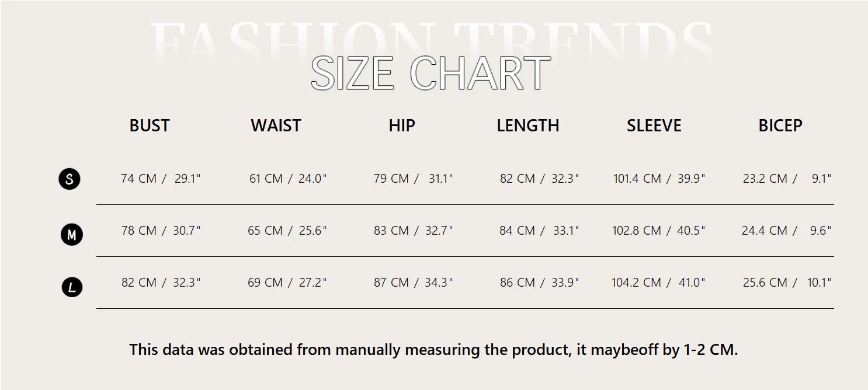Click the SIZE CHART title
The height and width of the screenshot is (390, 868).
(431, 74)
